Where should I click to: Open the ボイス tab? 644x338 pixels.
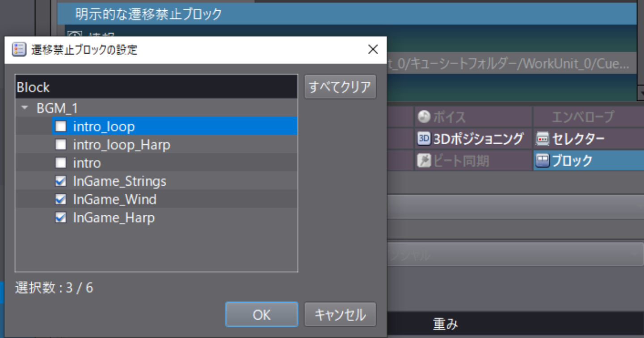(473, 117)
